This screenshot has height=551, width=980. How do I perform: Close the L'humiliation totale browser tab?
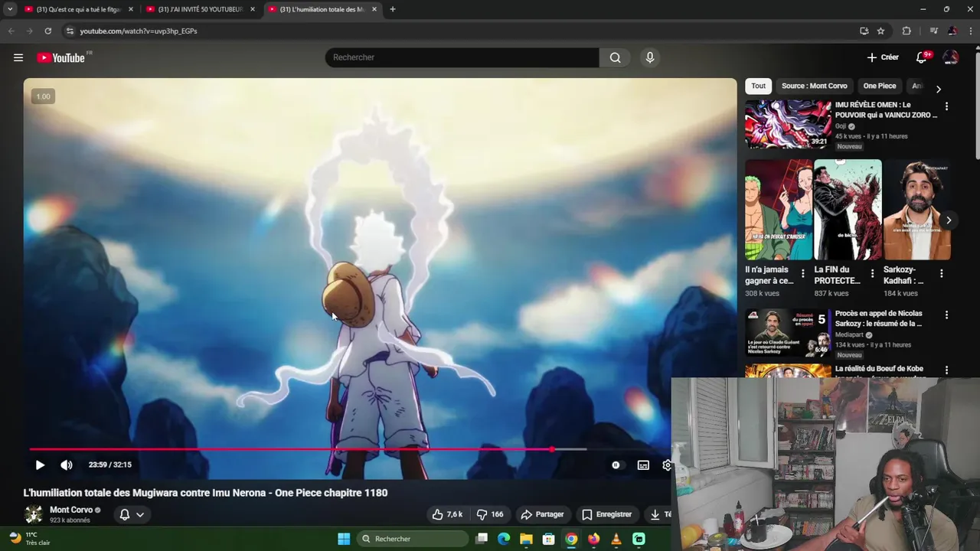pyautogui.click(x=374, y=9)
